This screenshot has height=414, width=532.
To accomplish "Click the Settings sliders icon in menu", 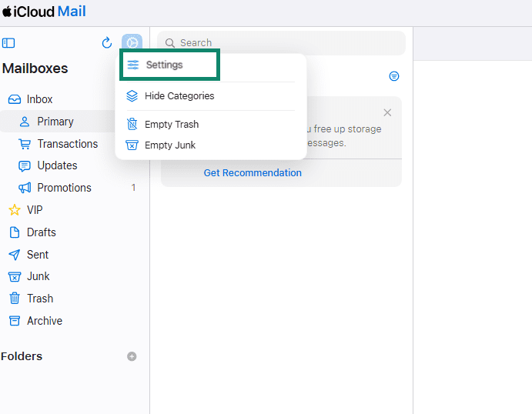I will tap(133, 65).
